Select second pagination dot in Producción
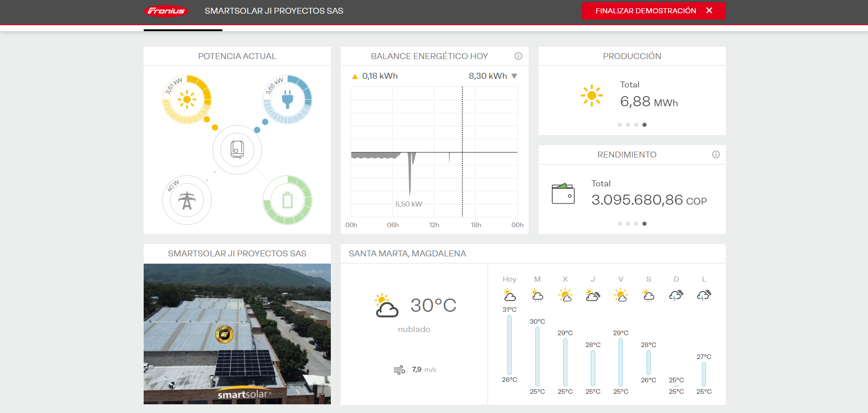868x413 pixels. pyautogui.click(x=628, y=125)
